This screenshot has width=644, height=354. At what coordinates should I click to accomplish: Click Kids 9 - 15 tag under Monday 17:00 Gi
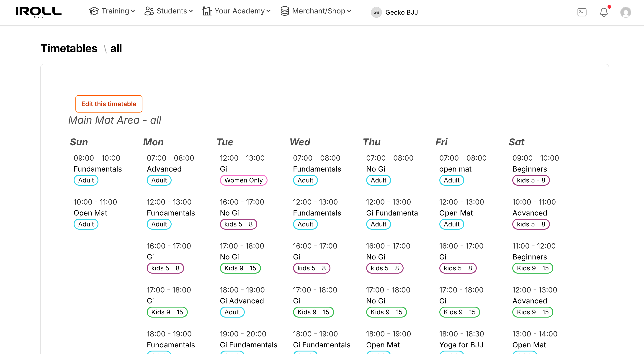(x=167, y=312)
